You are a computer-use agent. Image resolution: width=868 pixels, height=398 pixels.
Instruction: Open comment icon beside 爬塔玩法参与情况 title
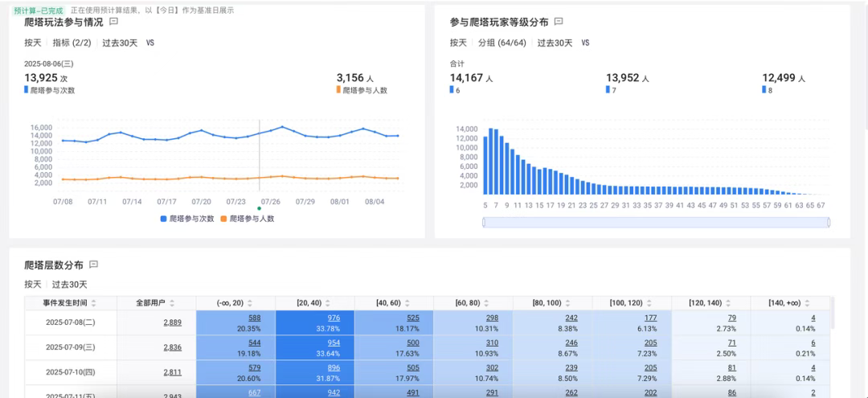(113, 23)
